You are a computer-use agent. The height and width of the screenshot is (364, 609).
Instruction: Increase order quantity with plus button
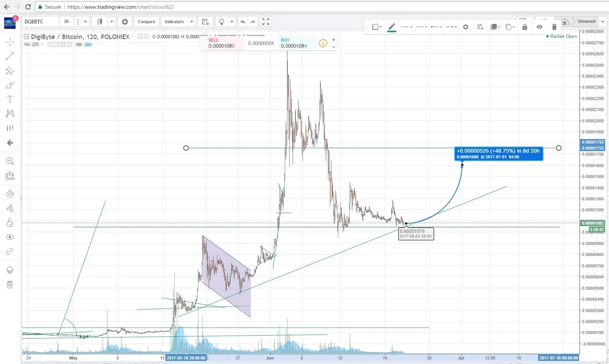pyautogui.click(x=334, y=40)
